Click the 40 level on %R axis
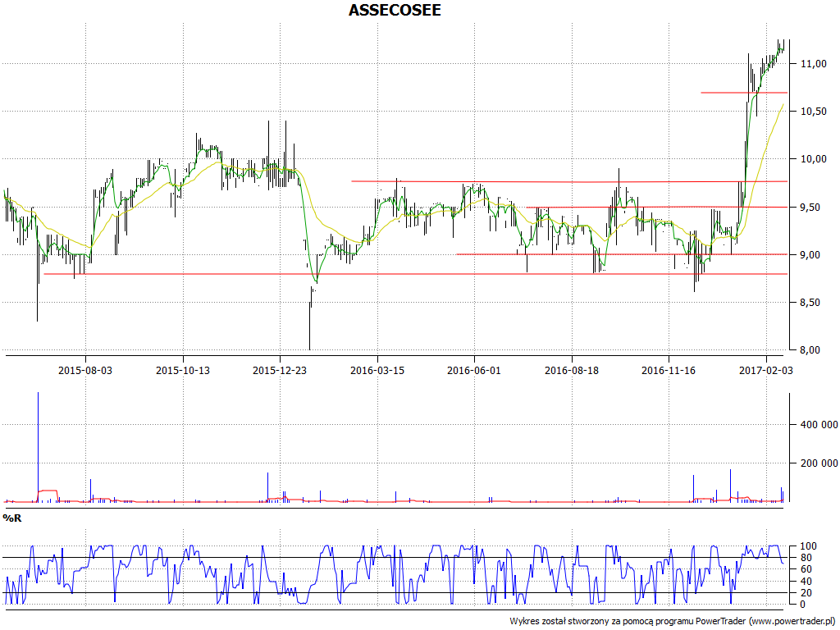Image resolution: width=840 pixels, height=630 pixels. click(x=808, y=582)
